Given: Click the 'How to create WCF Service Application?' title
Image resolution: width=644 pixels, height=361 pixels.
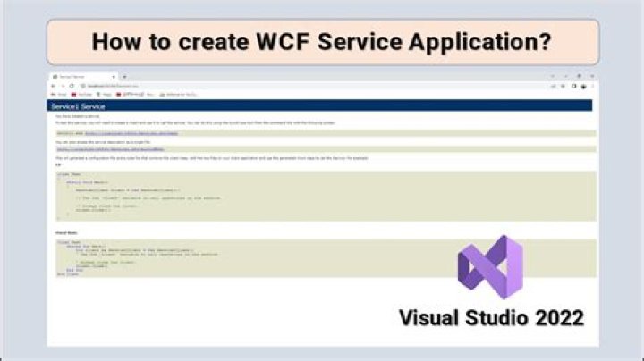Looking at the screenshot, I should [x=322, y=42].
